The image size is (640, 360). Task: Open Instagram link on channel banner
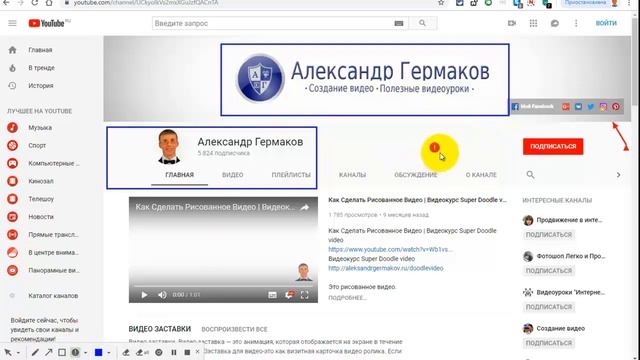[603, 107]
